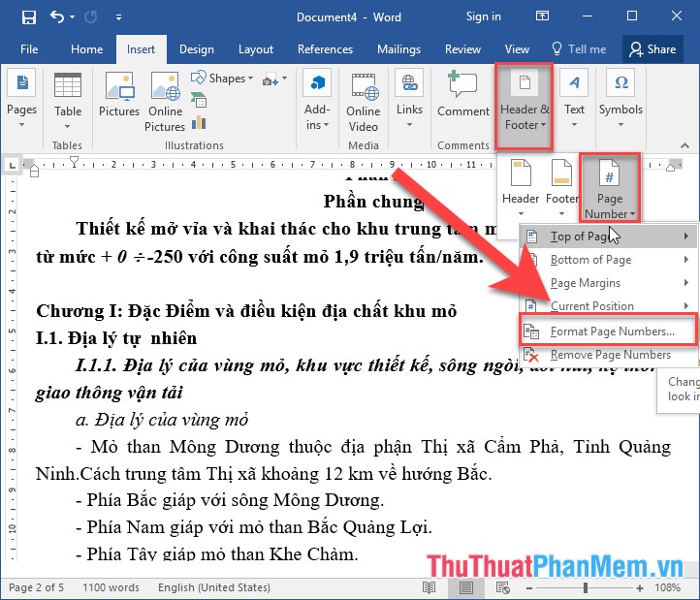Click Online Pictures icon
Screen dimensions: 700x600
coord(165,102)
